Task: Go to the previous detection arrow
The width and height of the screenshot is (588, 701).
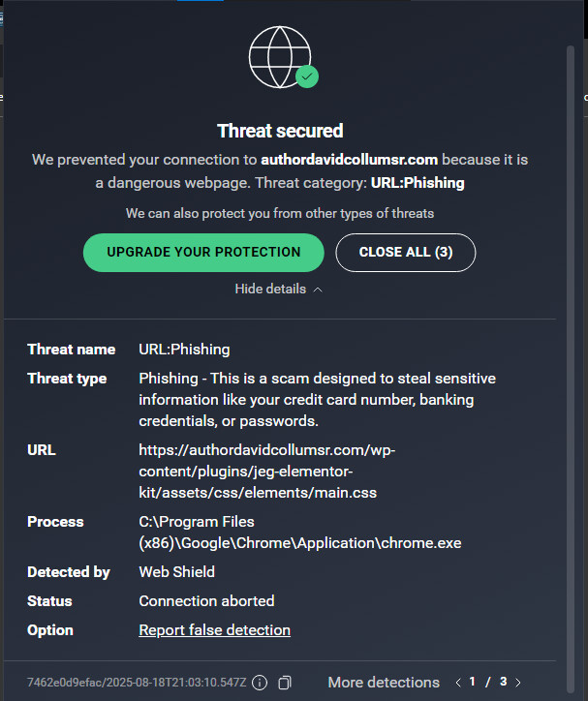Action: click(x=458, y=683)
